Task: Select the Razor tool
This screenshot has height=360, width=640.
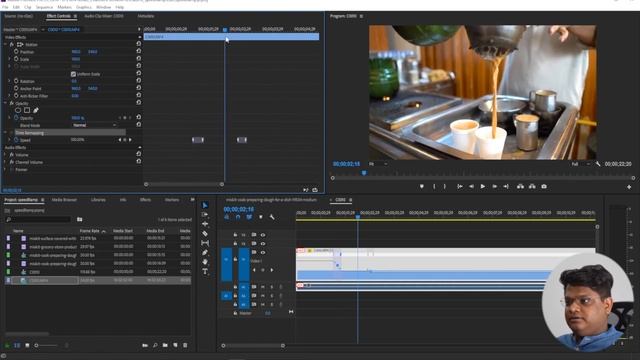Action: coord(205,233)
